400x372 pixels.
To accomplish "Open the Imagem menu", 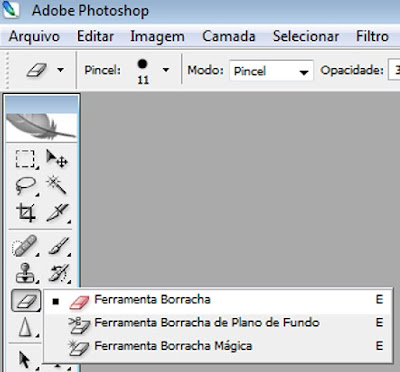I will (157, 36).
